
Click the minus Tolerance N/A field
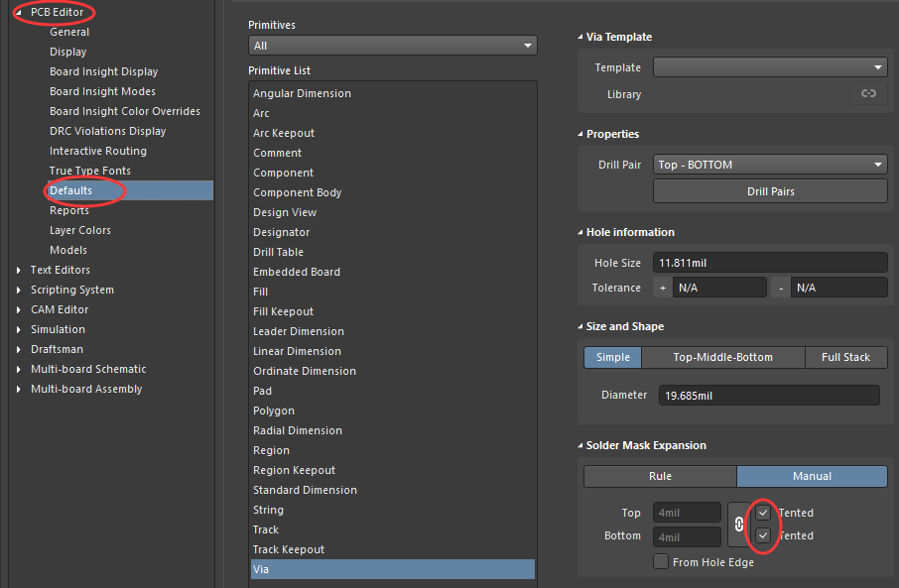pyautogui.click(x=838, y=288)
